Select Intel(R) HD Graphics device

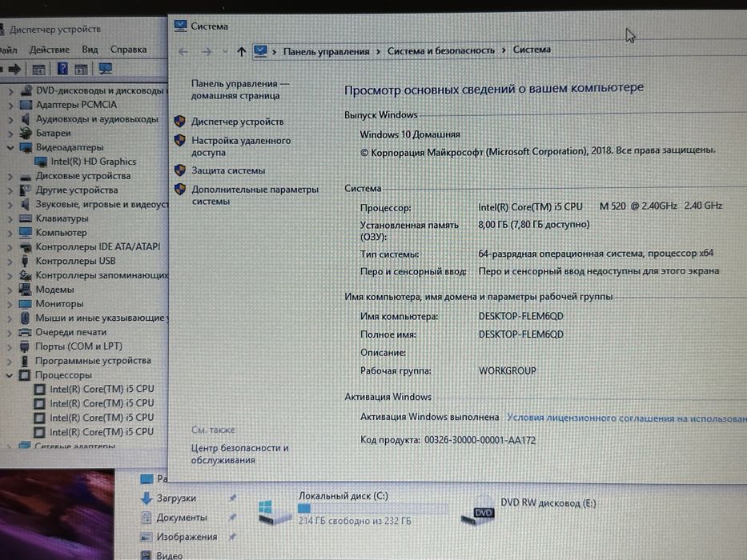94,162
